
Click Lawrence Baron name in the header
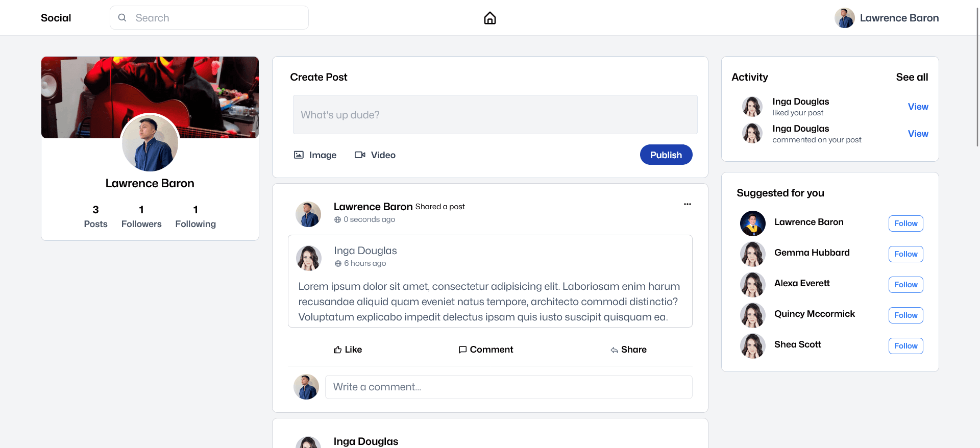tap(899, 18)
